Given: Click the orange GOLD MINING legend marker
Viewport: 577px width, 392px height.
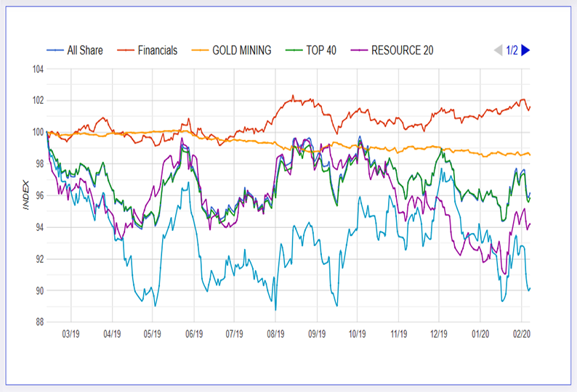Looking at the screenshot, I should [x=199, y=51].
